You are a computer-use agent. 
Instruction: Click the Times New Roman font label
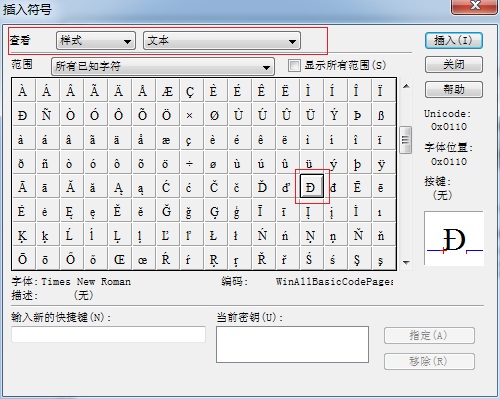click(x=86, y=282)
